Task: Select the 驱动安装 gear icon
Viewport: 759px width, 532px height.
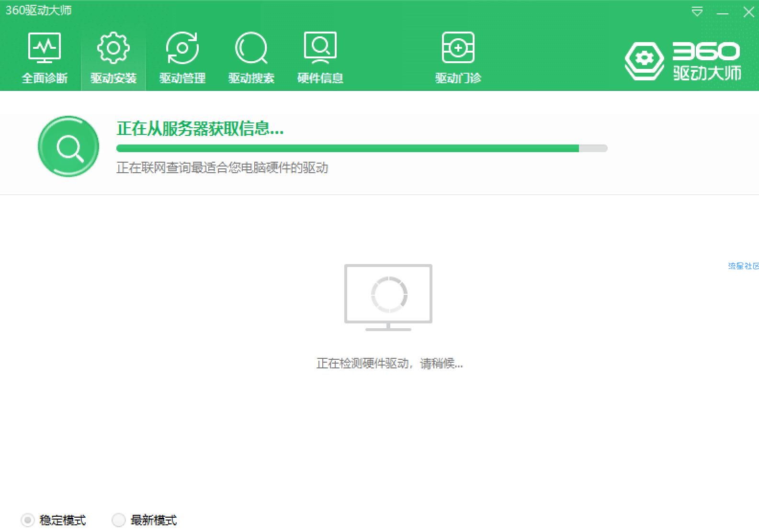Action: (113, 48)
